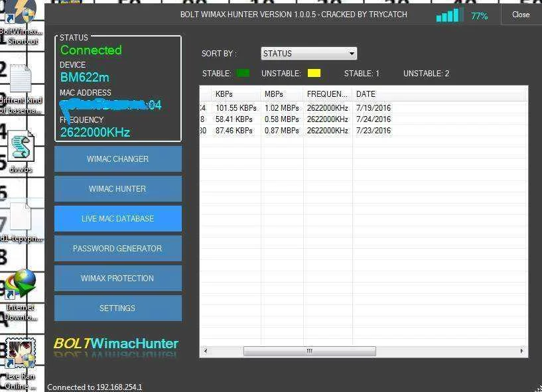Click the 2622000KHz frequency value in status
Screen dimensions: 542x392
[95, 133]
